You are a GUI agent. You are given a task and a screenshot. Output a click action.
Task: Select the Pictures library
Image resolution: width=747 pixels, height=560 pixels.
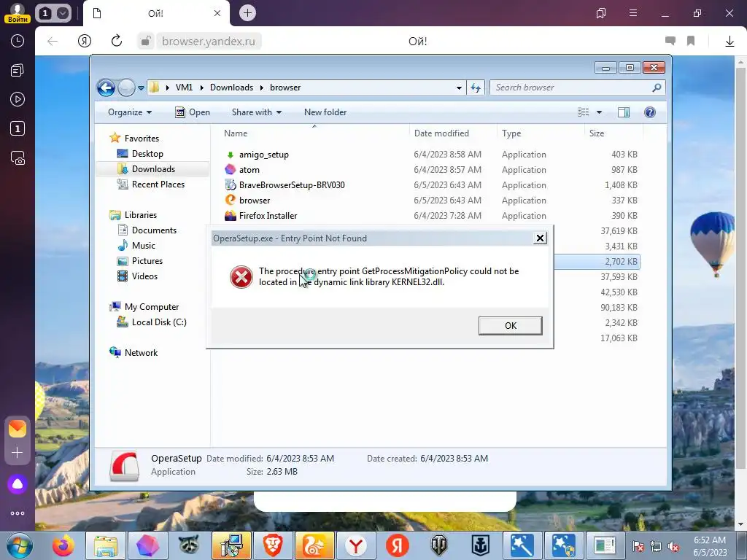pyautogui.click(x=147, y=261)
